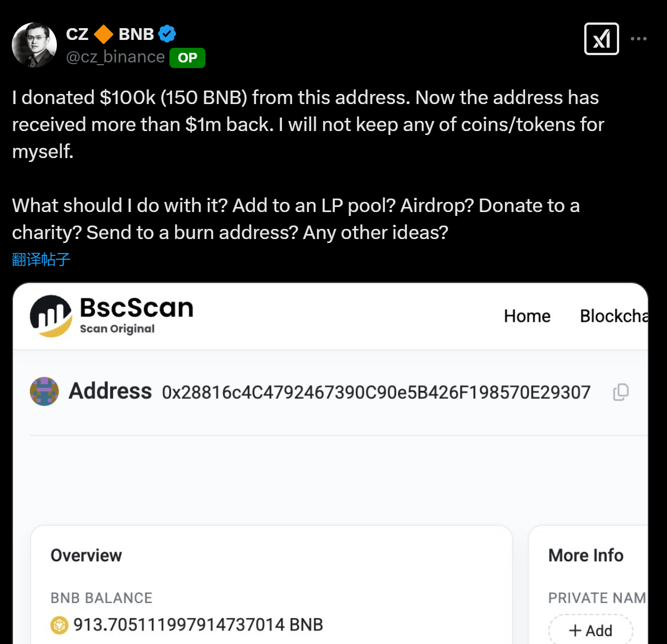Viewport: 667px width, 644px height.
Task: Click the blue verified checkmark badge
Action: tap(167, 34)
